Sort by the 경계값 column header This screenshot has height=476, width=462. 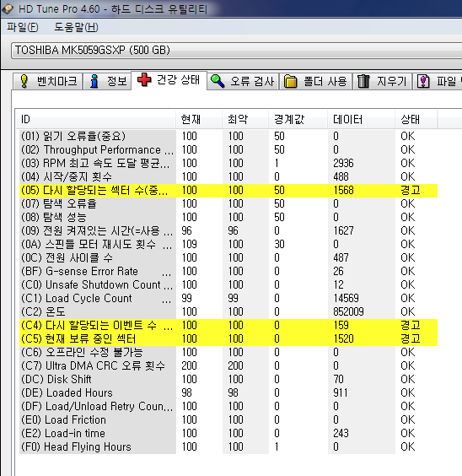point(298,119)
